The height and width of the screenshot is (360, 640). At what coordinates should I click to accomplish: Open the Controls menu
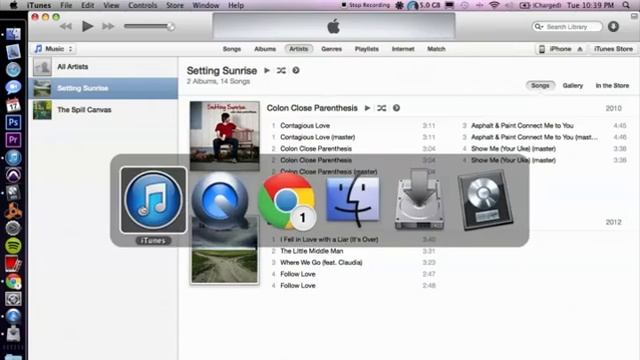[142, 5]
